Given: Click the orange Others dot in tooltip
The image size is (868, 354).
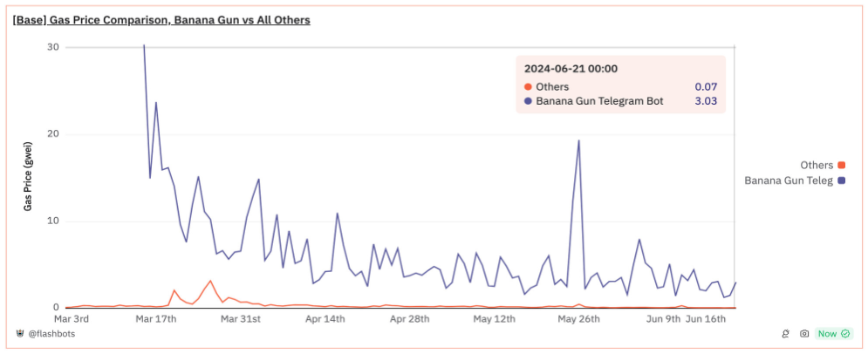Looking at the screenshot, I should pyautogui.click(x=528, y=87).
